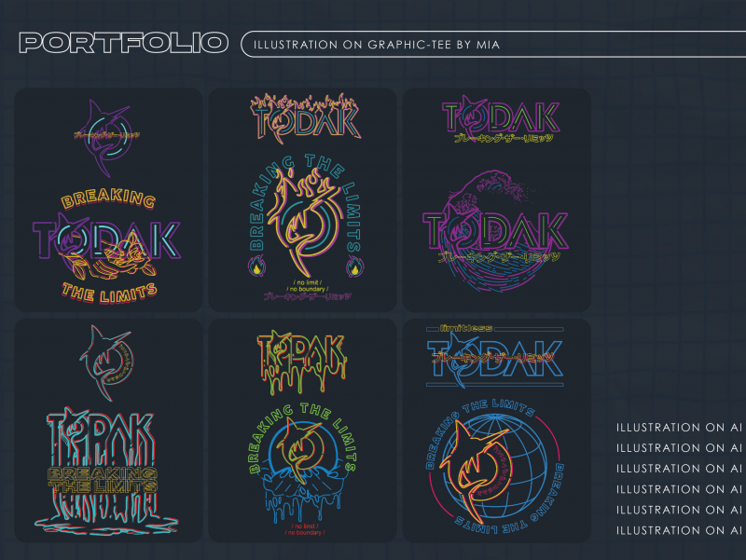Click the PORTFOLIO outlined title
Screen dimensions: 746x560
tap(123, 43)
